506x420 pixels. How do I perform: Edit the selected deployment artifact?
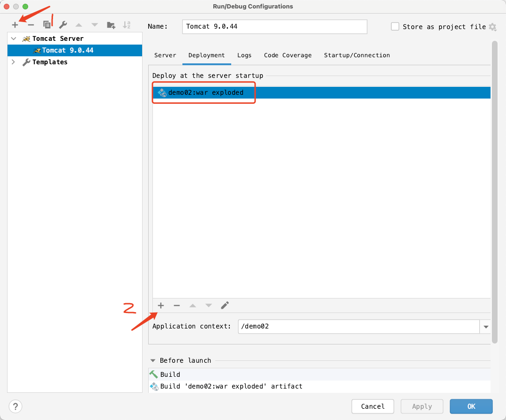coord(225,305)
